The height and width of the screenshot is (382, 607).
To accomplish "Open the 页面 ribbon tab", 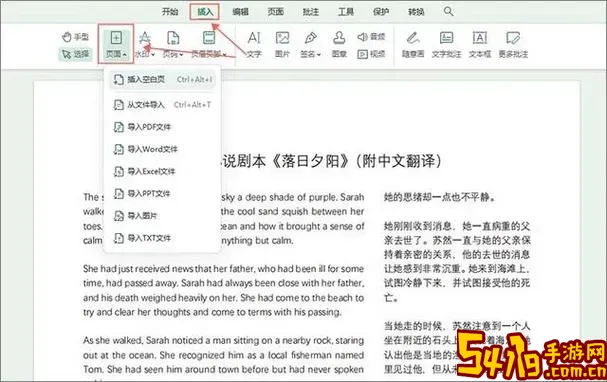I will (275, 12).
